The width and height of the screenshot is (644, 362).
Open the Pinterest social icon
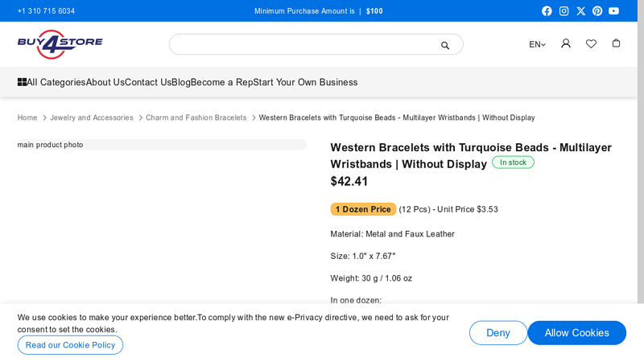coord(597,11)
